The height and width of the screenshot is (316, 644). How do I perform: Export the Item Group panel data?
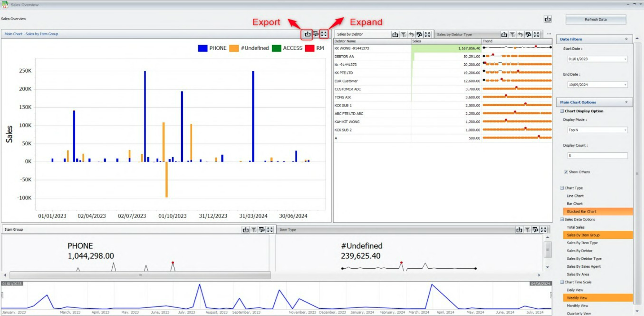(x=245, y=230)
